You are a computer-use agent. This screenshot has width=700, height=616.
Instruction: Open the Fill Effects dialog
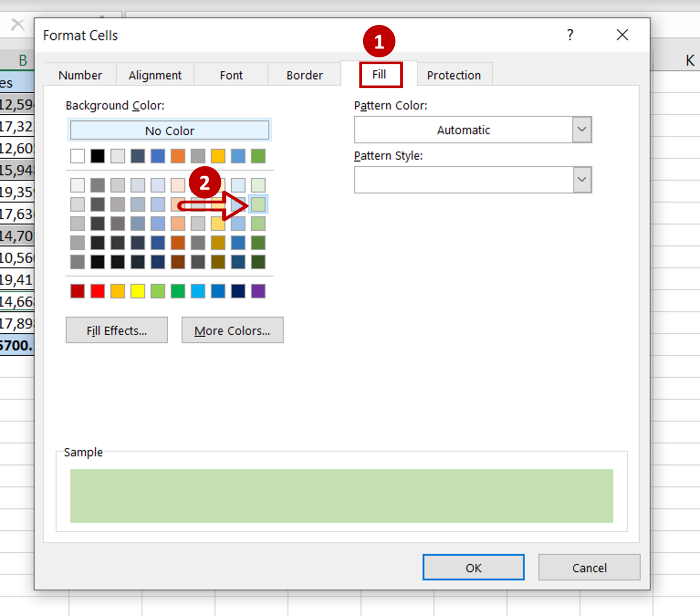click(117, 330)
